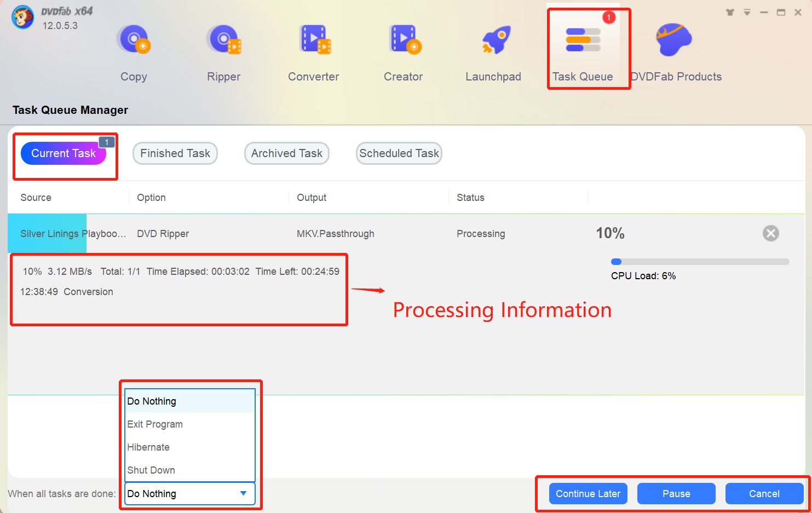
Task: Click the Task Queue Manager heading
Action: (x=70, y=110)
